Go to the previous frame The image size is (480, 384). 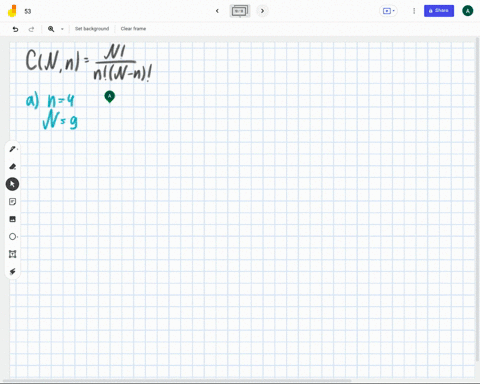point(217,11)
